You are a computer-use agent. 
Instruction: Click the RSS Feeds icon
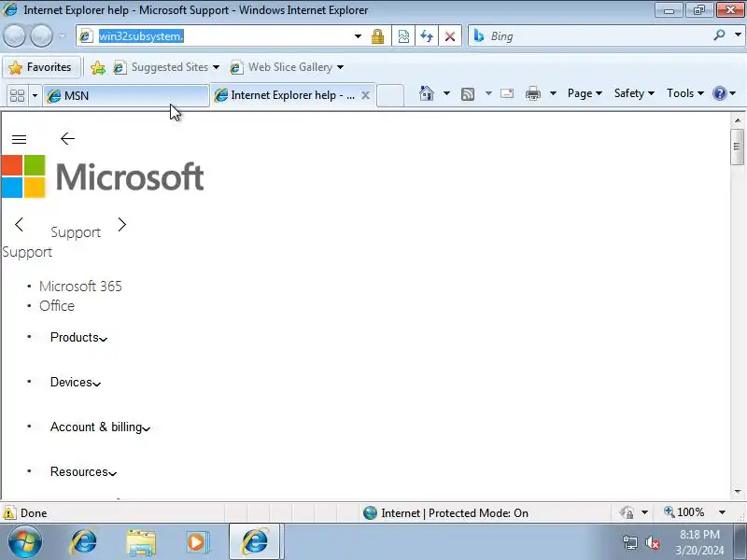tap(468, 94)
